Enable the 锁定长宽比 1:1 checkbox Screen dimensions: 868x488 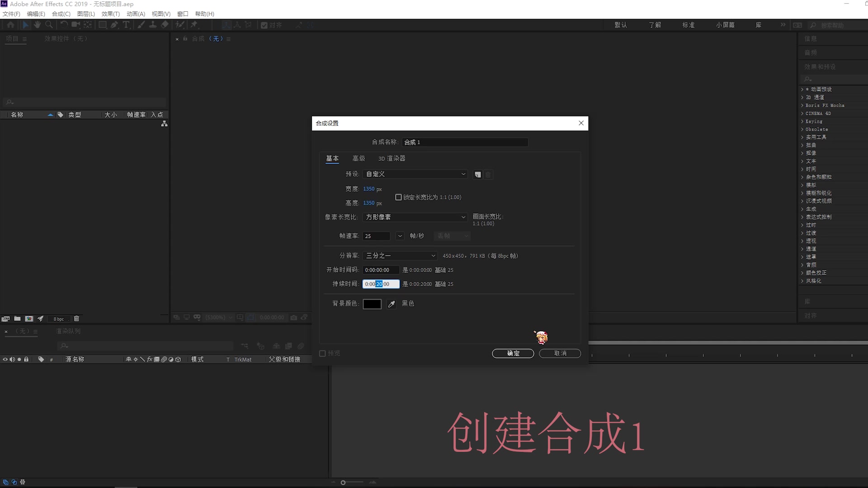(x=398, y=197)
